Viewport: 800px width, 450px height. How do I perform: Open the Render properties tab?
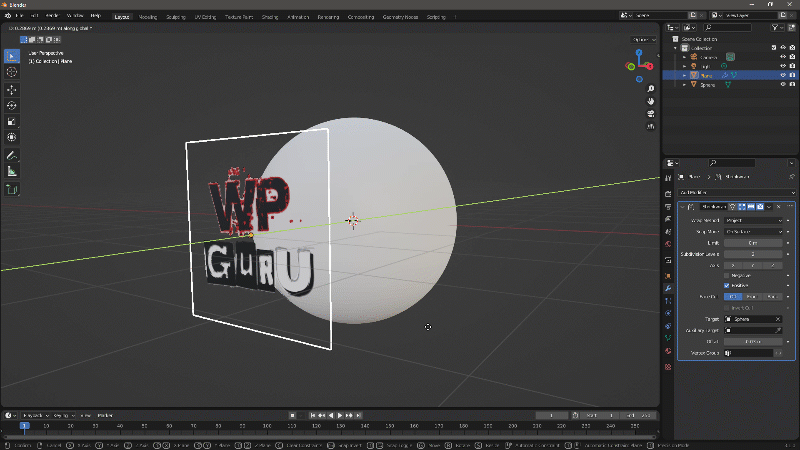668,194
